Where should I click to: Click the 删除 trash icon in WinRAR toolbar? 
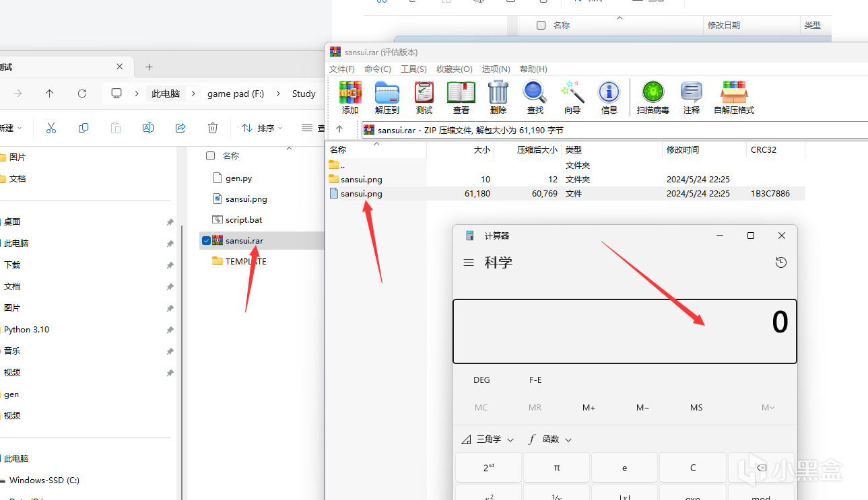pyautogui.click(x=498, y=98)
